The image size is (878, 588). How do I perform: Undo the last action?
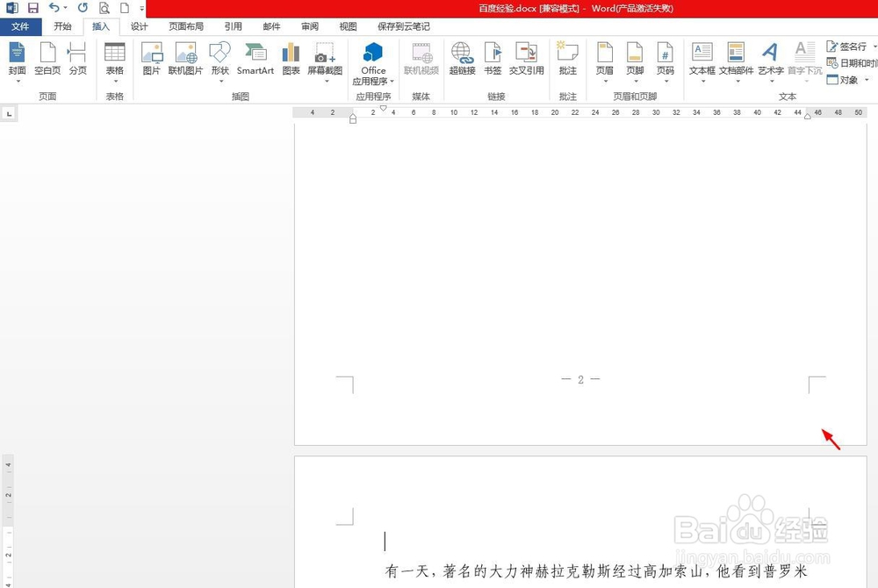coord(54,8)
